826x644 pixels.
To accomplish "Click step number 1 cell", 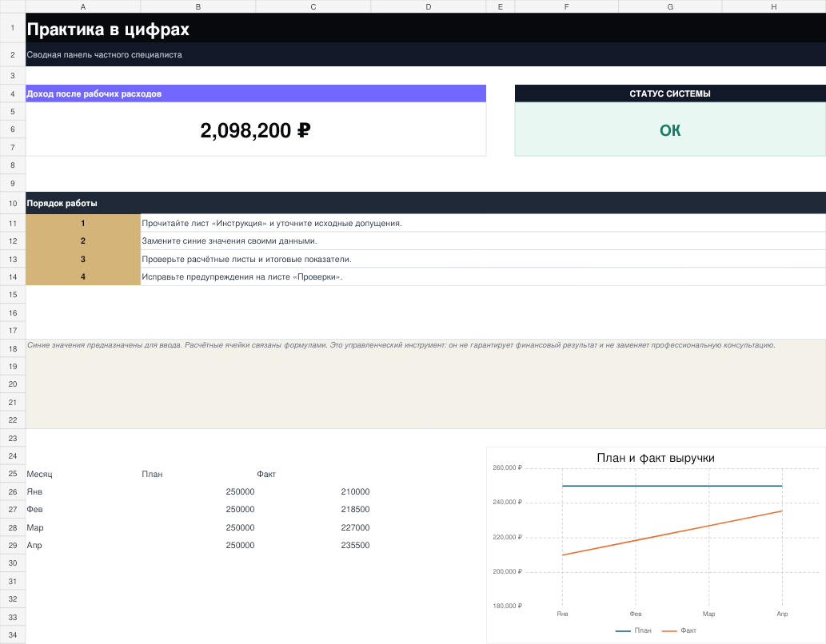I will 82,223.
